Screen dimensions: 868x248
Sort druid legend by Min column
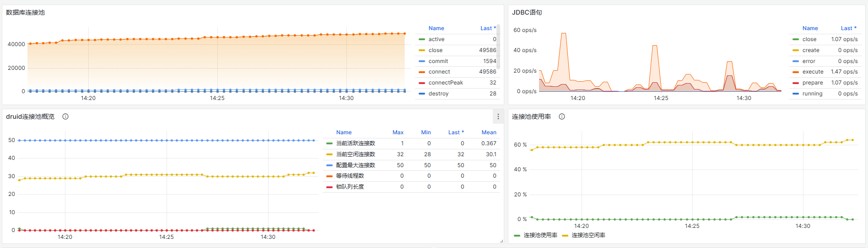[x=426, y=132]
